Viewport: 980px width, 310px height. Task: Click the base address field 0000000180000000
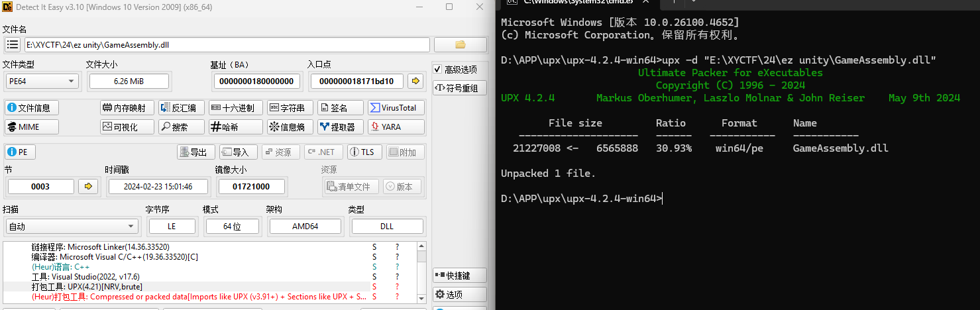(x=256, y=81)
